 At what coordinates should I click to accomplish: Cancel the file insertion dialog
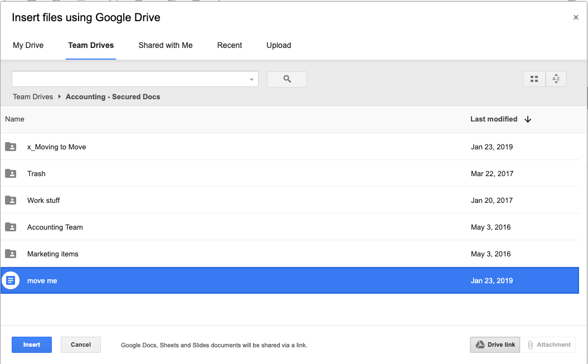pos(80,344)
